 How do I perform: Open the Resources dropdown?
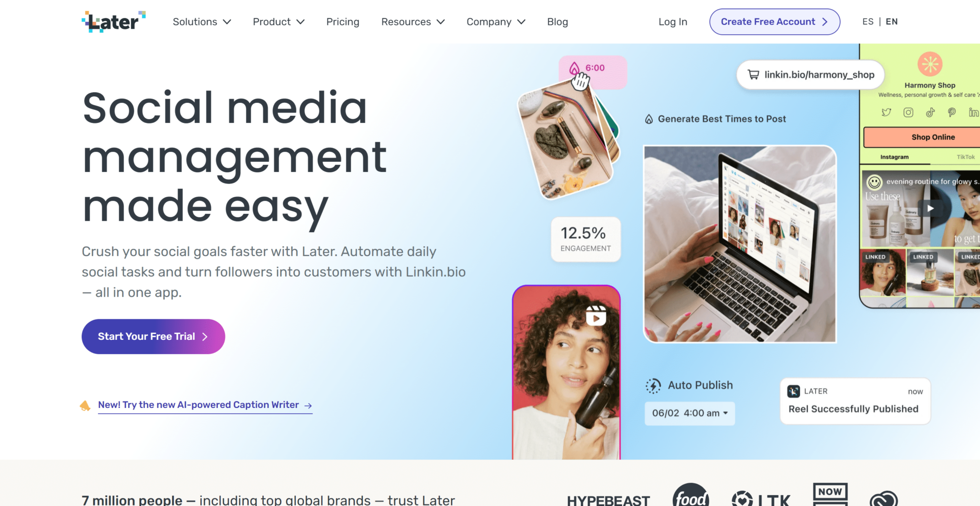(413, 22)
